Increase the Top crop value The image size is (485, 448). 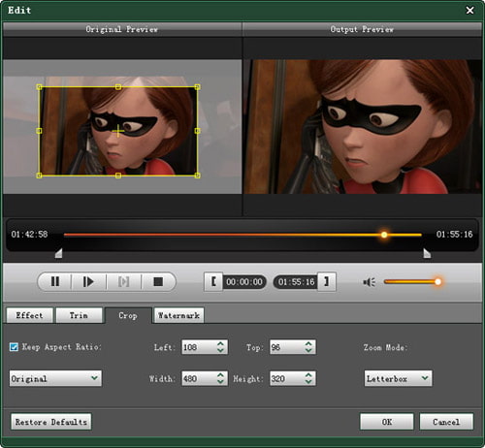(308, 343)
